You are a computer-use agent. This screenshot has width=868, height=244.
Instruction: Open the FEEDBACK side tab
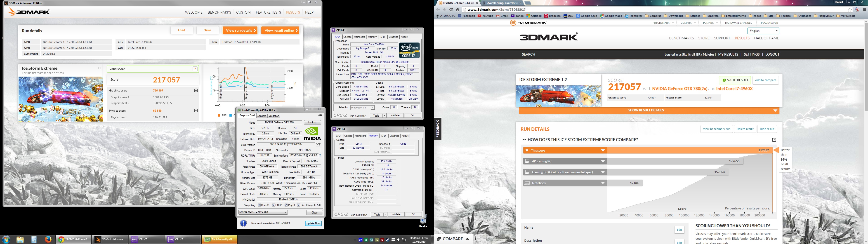437,129
